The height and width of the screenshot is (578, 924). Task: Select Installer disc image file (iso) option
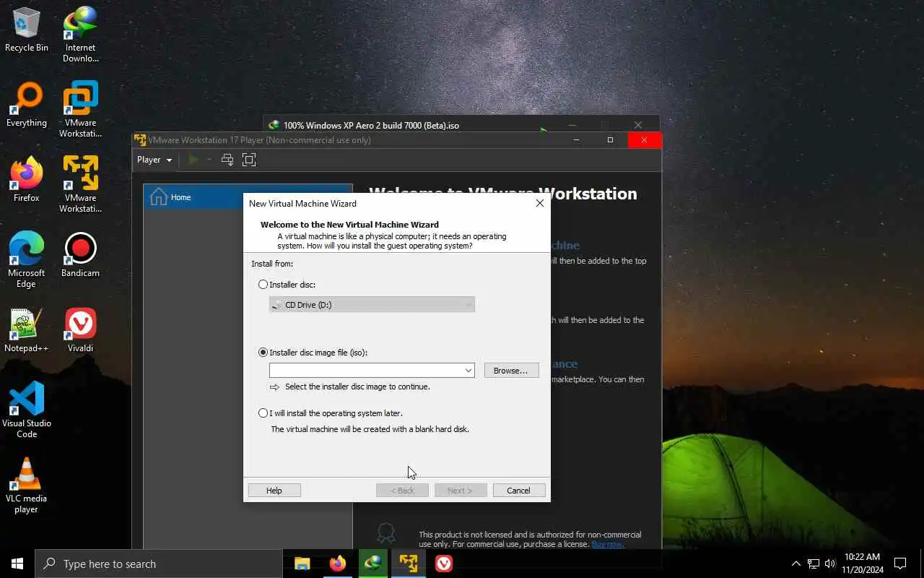(x=263, y=353)
